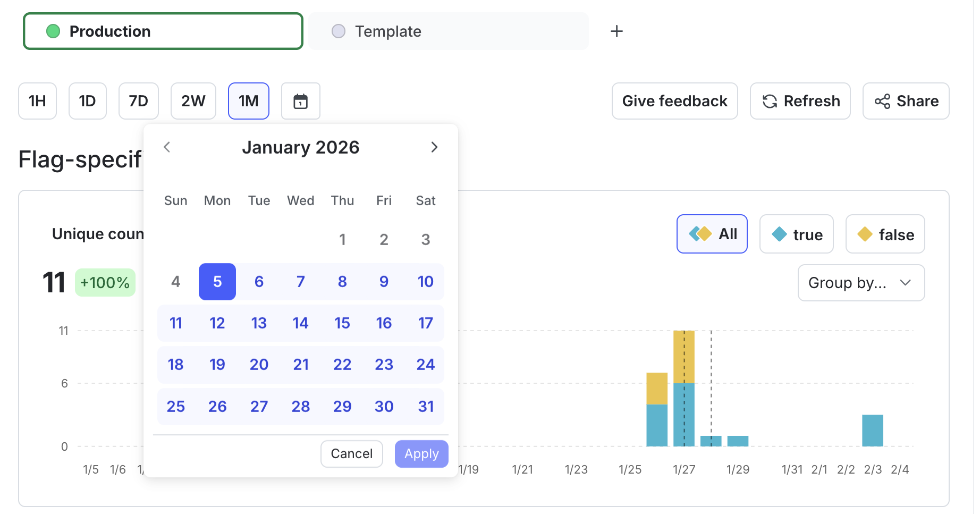Select January 14 in the calendar
Screen dimensions: 980x514
(x=300, y=323)
